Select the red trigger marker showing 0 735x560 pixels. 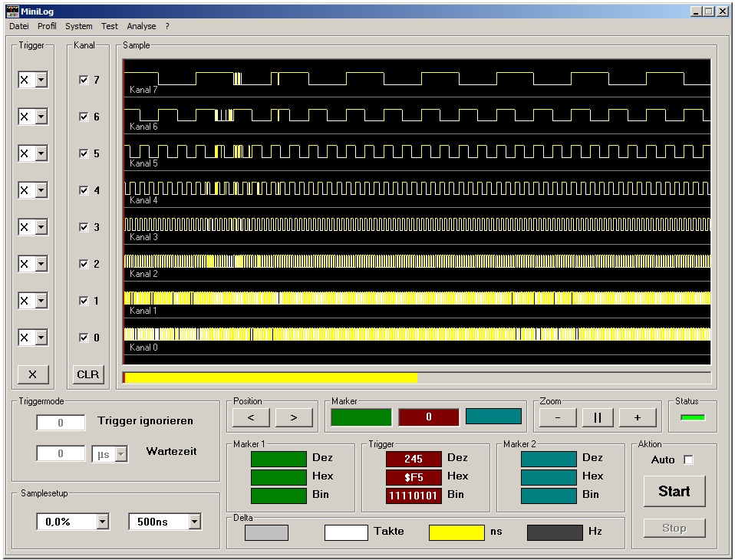pos(428,417)
